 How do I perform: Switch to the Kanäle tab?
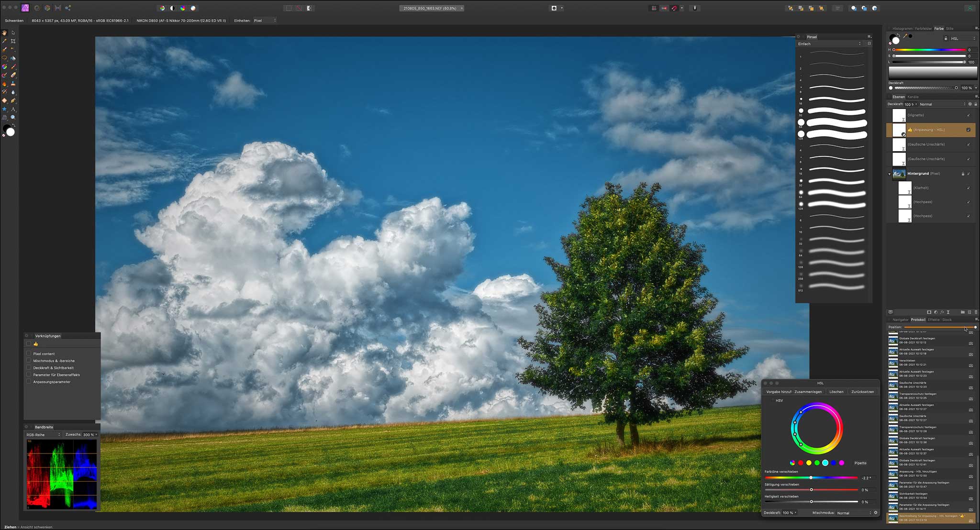click(913, 97)
